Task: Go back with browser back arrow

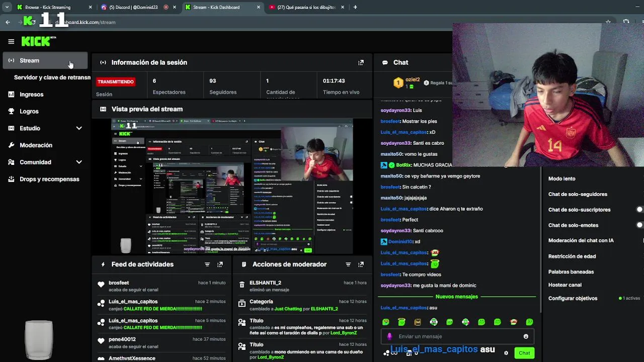Action: (x=8, y=22)
